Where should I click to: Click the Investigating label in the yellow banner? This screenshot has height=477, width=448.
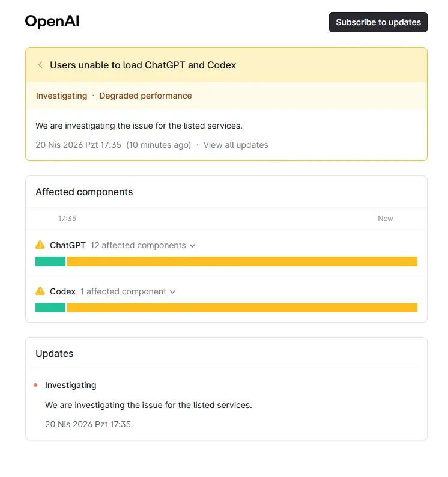pos(61,96)
